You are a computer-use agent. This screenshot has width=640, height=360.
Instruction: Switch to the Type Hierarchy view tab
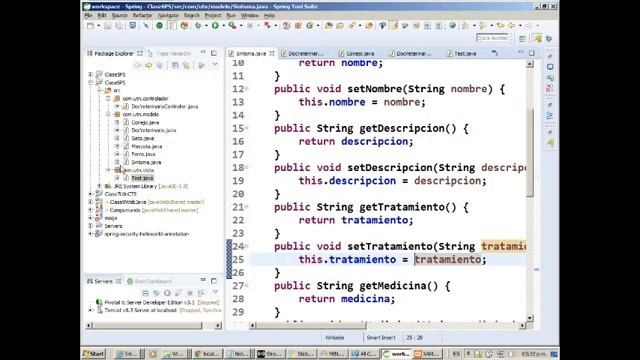click(170, 53)
